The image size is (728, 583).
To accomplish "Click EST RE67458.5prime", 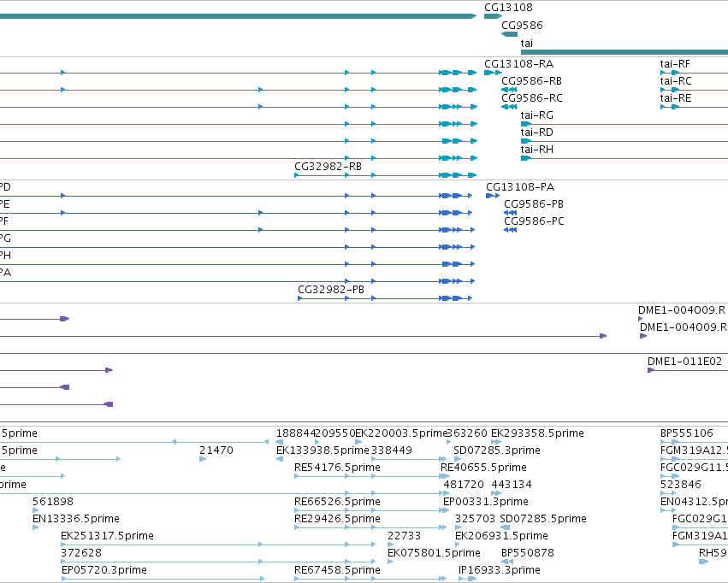I will pyautogui.click(x=338, y=570).
